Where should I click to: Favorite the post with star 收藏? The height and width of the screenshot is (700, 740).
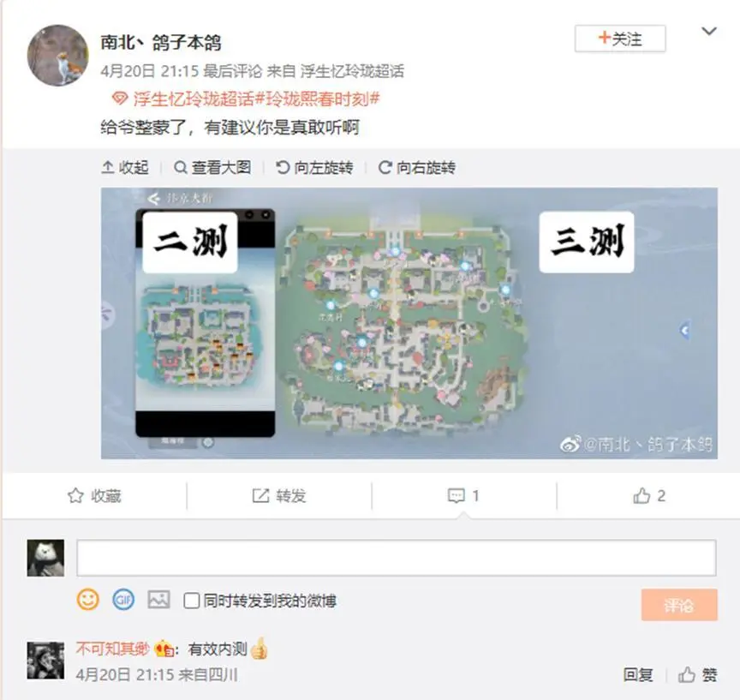point(94,495)
